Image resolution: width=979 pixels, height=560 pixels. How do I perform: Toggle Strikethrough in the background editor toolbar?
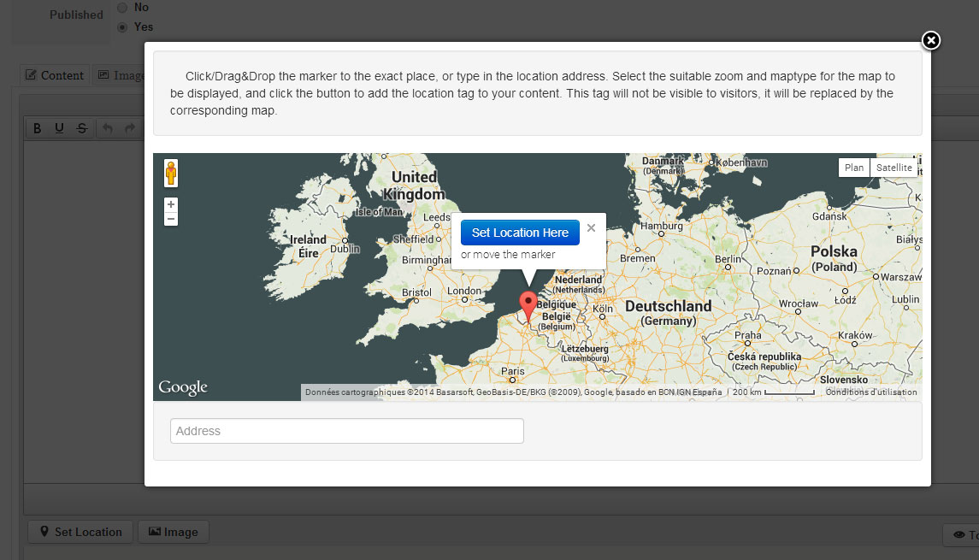point(82,128)
